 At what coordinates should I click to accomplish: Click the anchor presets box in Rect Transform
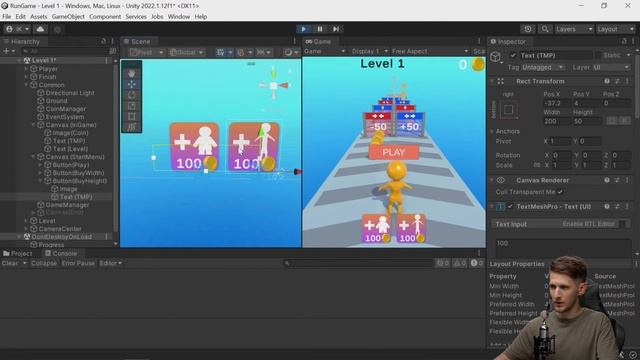509,110
